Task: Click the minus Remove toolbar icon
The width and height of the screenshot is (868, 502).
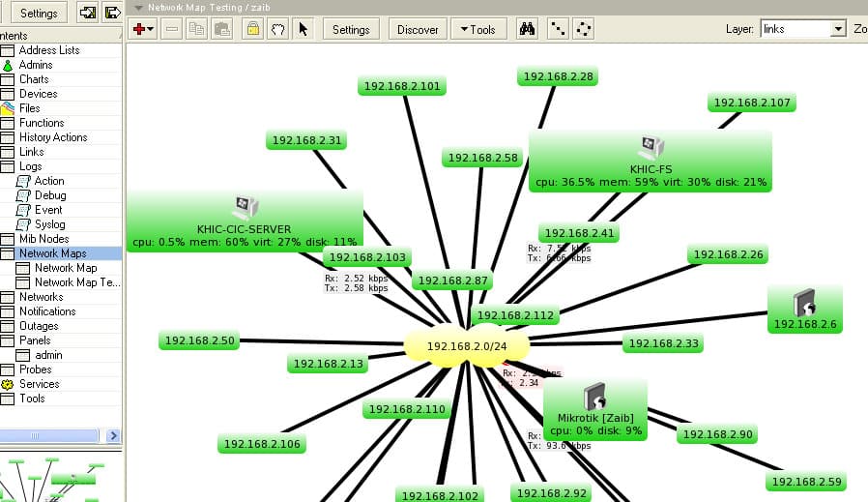Action: 172,29
